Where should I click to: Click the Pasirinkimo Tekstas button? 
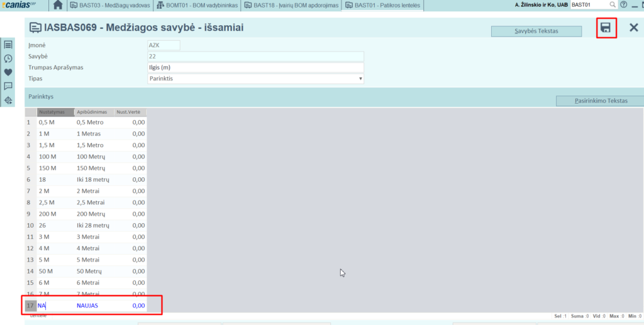(600, 101)
